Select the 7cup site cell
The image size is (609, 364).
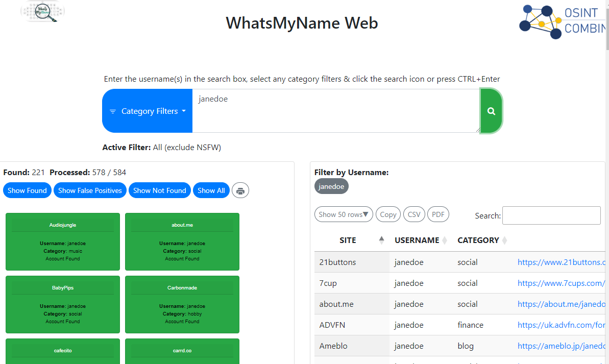(352, 283)
